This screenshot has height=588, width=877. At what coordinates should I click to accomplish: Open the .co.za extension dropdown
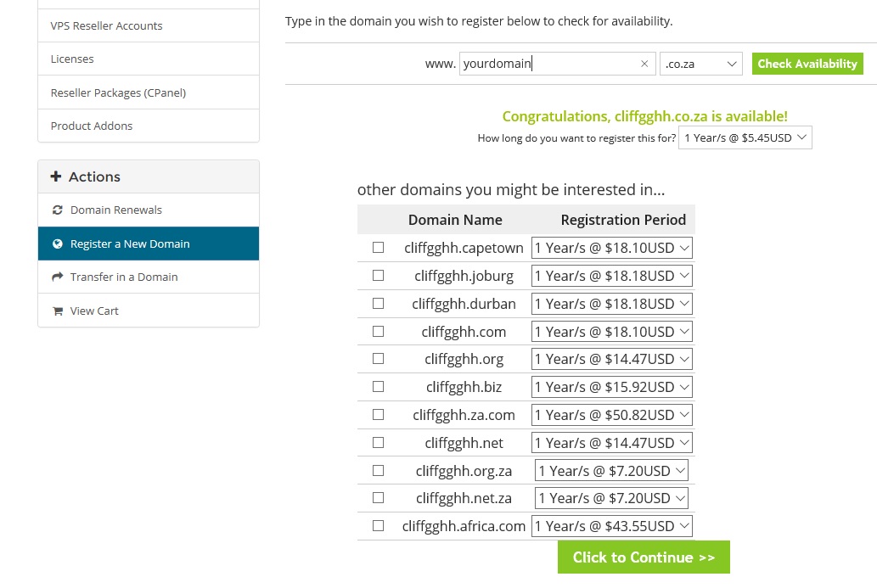point(700,64)
